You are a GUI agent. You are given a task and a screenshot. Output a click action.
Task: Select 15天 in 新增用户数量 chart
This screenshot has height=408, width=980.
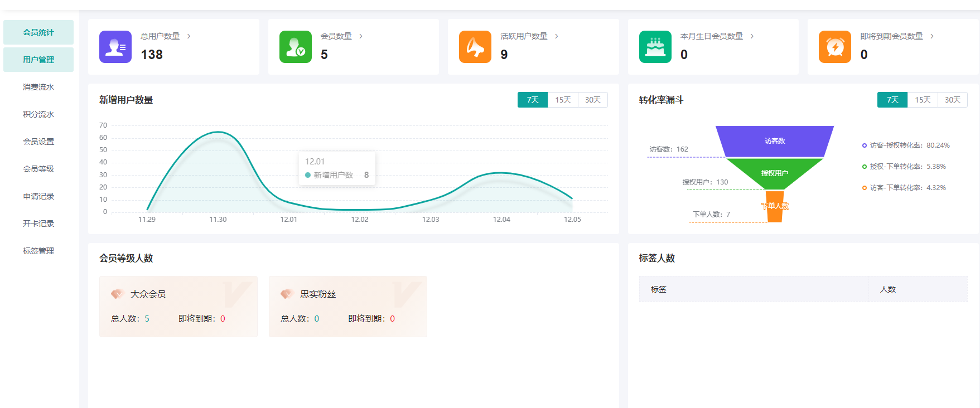(563, 100)
